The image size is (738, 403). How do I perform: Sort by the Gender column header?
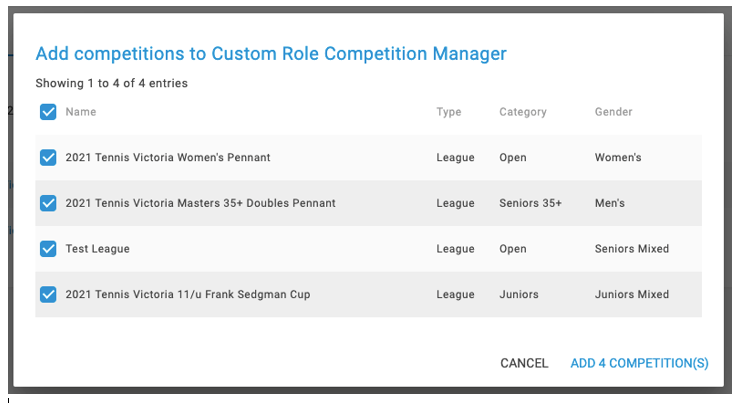click(613, 112)
